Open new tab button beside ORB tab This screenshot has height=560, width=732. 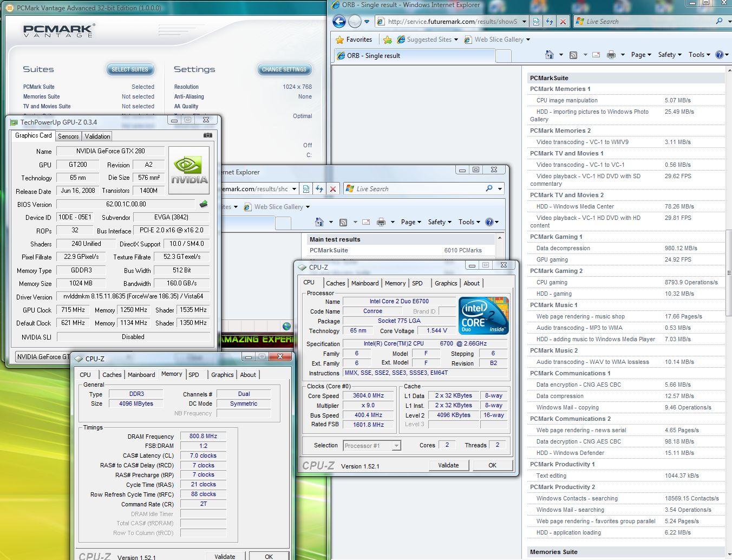pos(504,55)
